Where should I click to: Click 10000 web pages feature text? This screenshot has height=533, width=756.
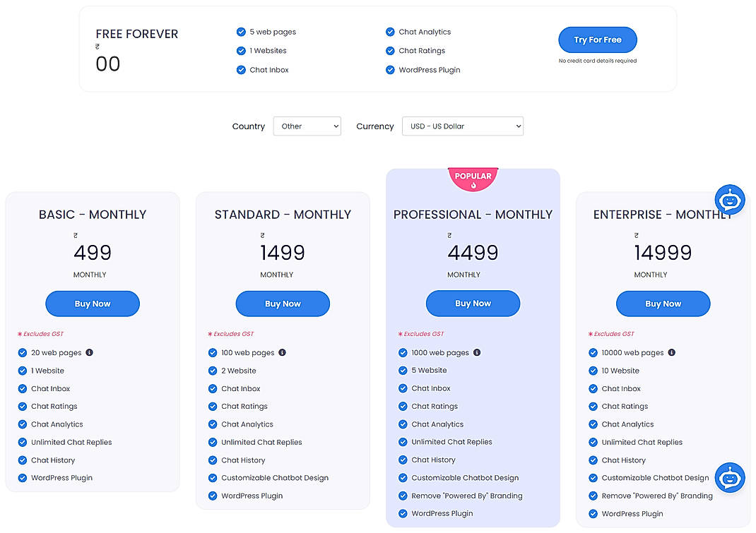tap(632, 353)
